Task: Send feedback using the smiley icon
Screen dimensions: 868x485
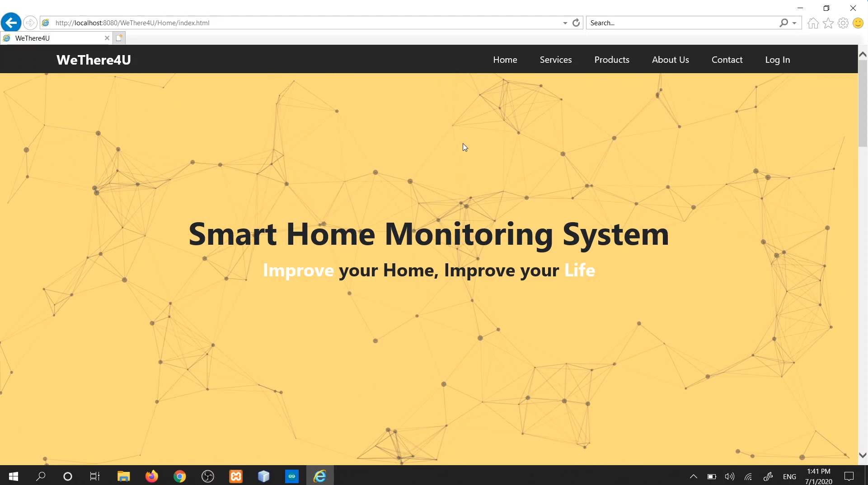Action: pyautogui.click(x=858, y=23)
